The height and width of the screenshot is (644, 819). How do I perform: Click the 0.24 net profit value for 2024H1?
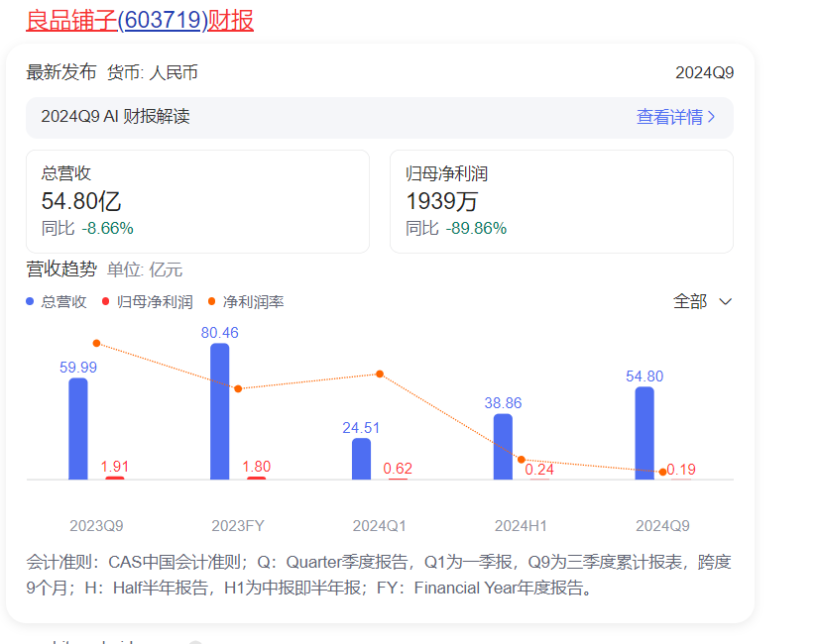[x=539, y=470]
